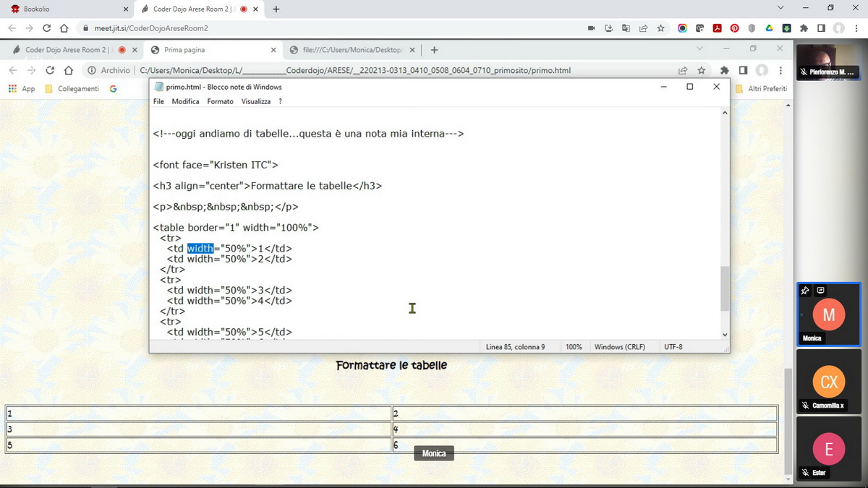
Task: Open the Formato menu in Notepad
Action: [220, 101]
